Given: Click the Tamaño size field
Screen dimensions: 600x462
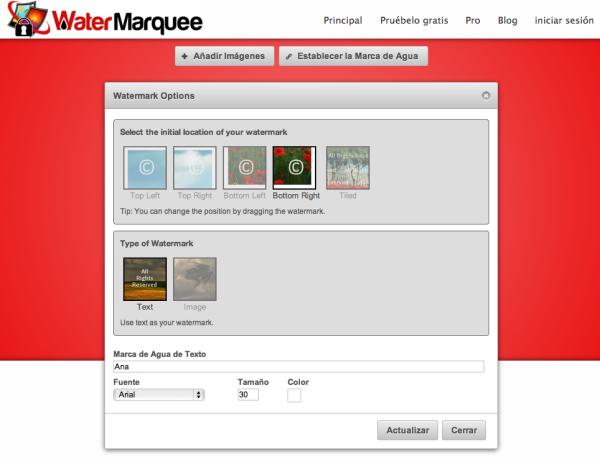Looking at the screenshot, I should [248, 395].
